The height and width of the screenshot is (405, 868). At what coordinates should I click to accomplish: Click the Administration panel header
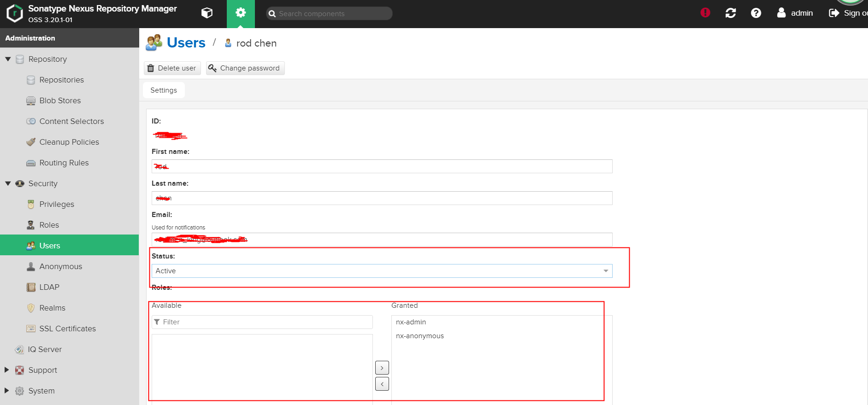[x=69, y=38]
